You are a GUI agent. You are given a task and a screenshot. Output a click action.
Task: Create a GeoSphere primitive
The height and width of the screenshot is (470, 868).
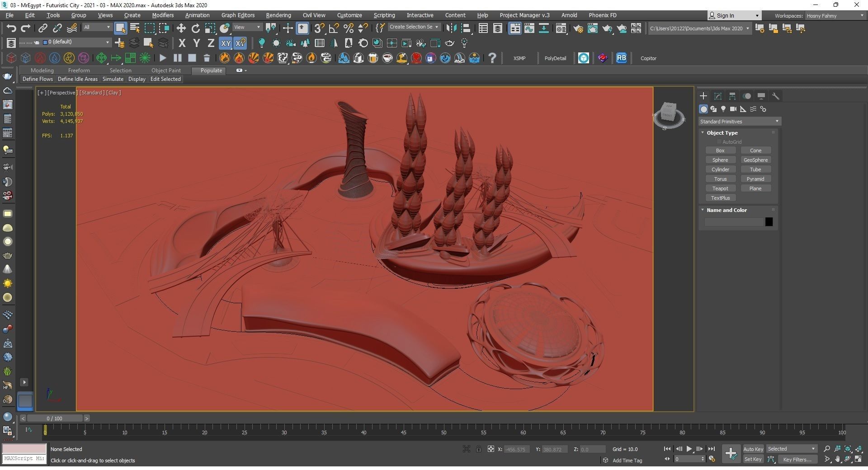pyautogui.click(x=755, y=160)
